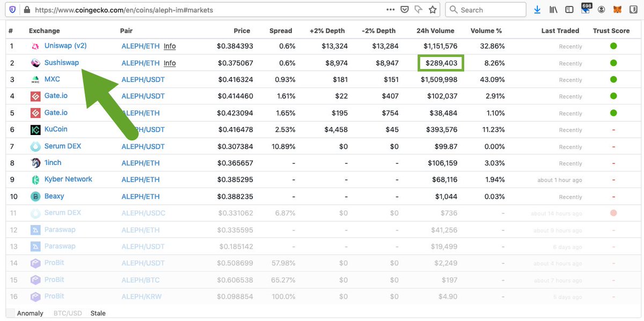The image size is (644, 321).
Task: Click the Sushiswap logo icon
Action: click(35, 63)
